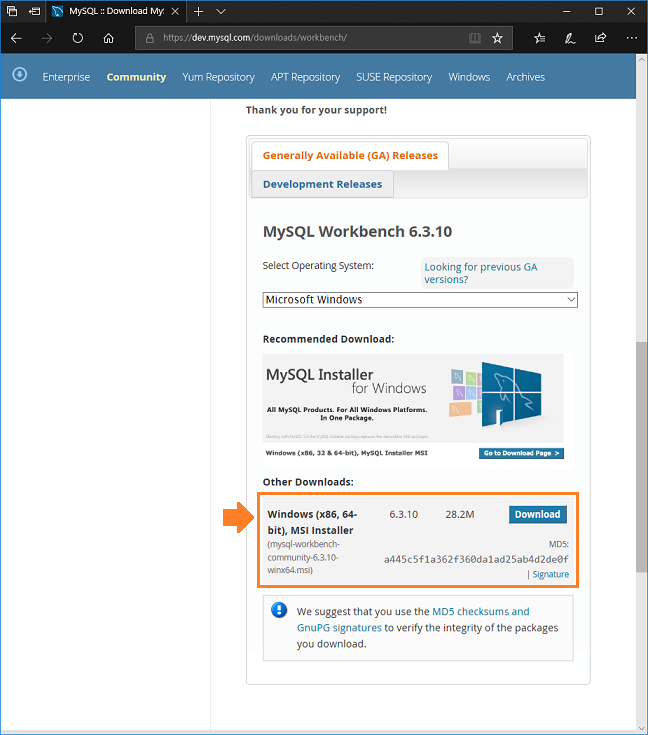Click the mysql-workbench-community-6.3.10-winx64.msi filename
The image size is (648, 735).
click(303, 557)
